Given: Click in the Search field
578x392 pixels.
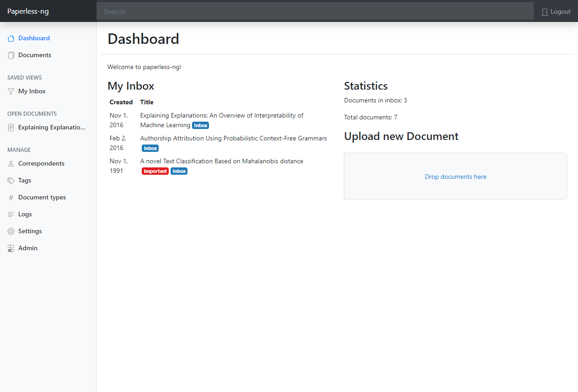Looking at the screenshot, I should tap(315, 12).
